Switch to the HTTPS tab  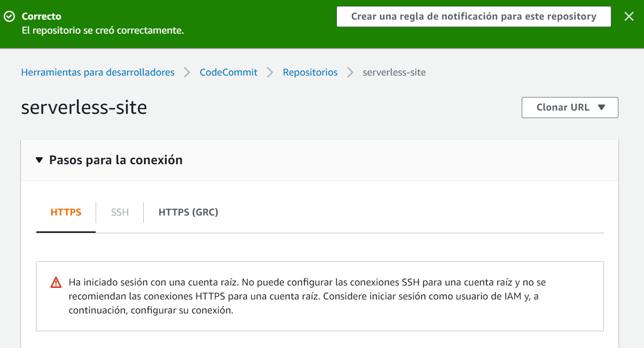[66, 212]
